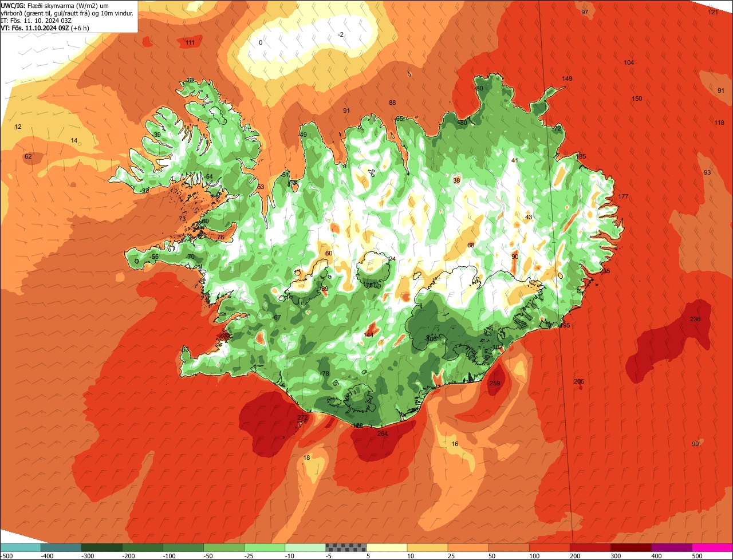Click the 205 flux value on the map
Screen dimensions: 733x560
(579, 381)
